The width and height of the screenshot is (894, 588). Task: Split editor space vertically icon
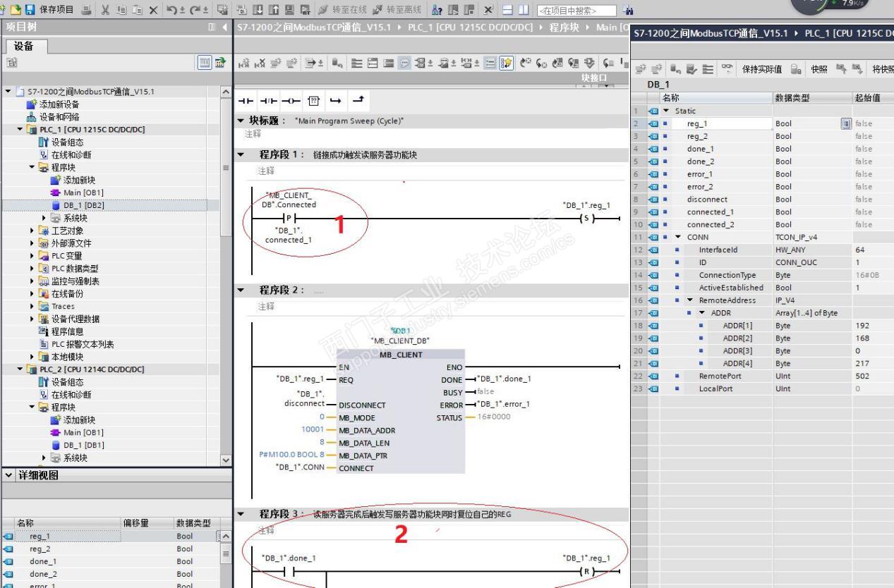(524, 10)
